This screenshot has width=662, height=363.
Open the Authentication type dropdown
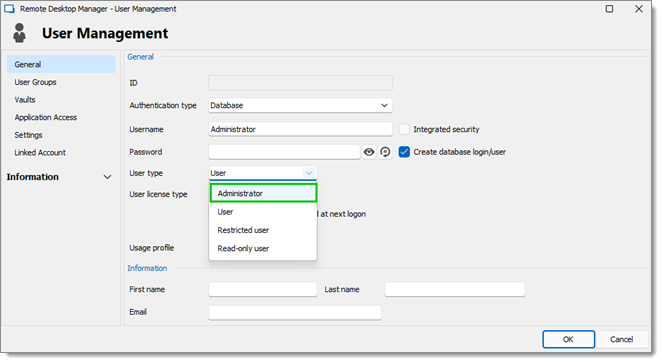click(x=300, y=106)
